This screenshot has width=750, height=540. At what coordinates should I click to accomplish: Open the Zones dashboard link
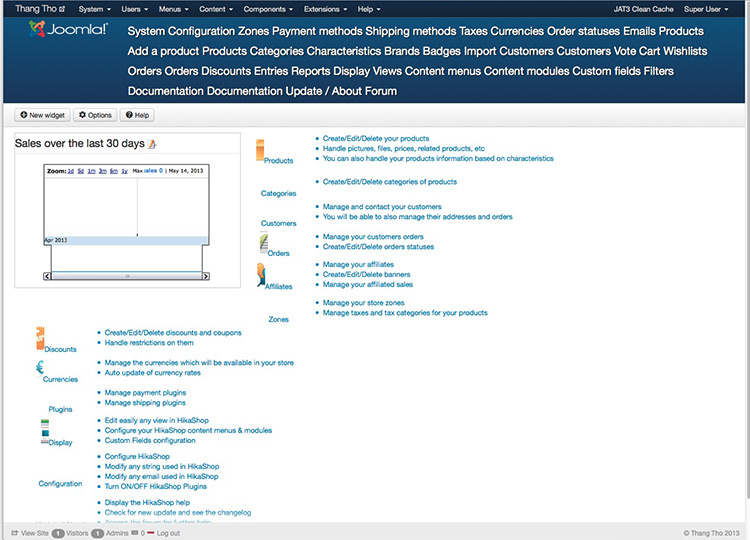[278, 319]
